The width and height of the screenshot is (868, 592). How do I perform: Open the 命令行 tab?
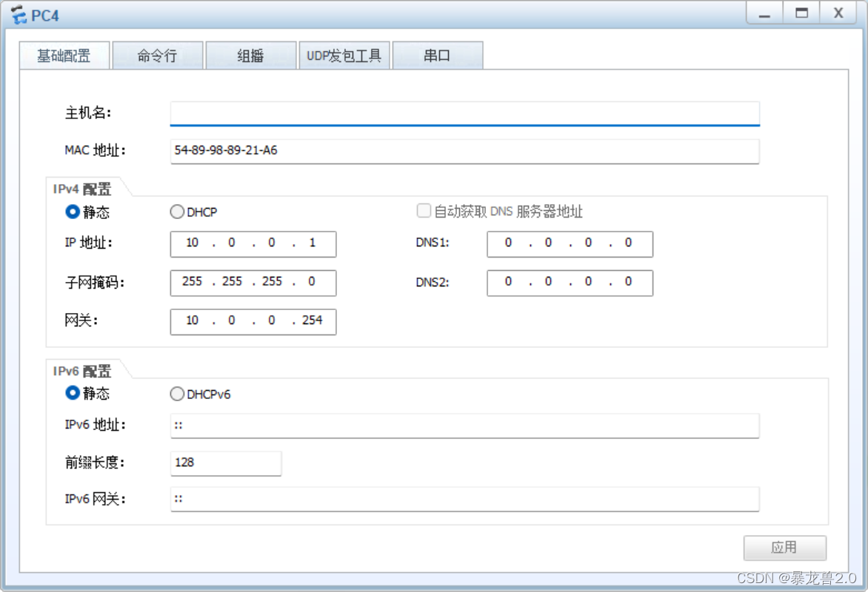tap(158, 55)
